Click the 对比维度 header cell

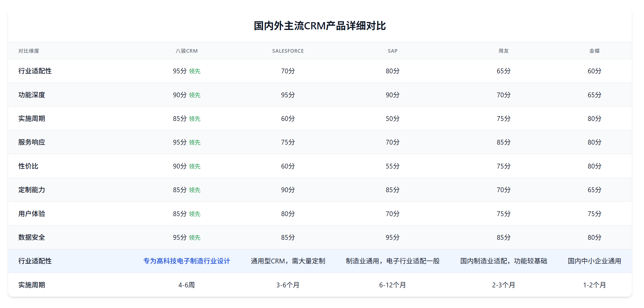(29, 51)
